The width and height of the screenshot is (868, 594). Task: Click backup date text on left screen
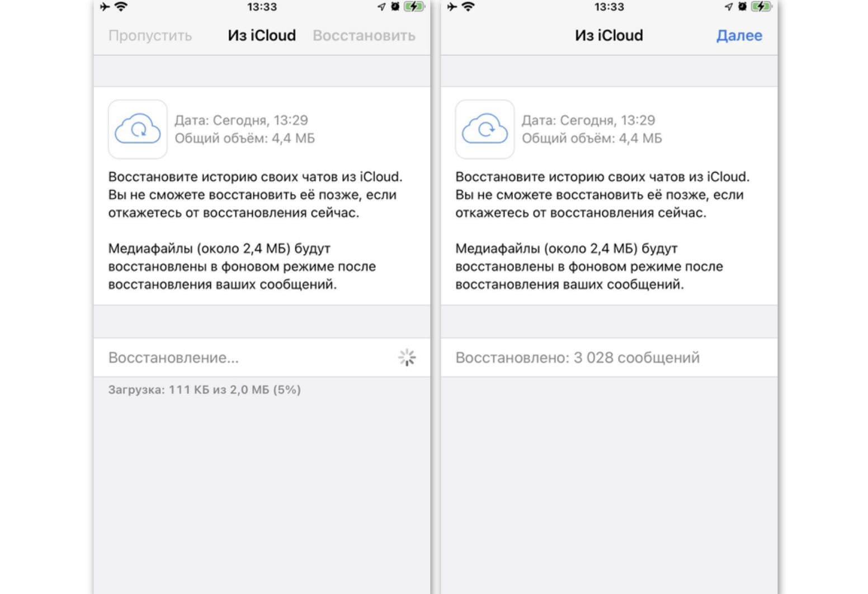coord(241,120)
